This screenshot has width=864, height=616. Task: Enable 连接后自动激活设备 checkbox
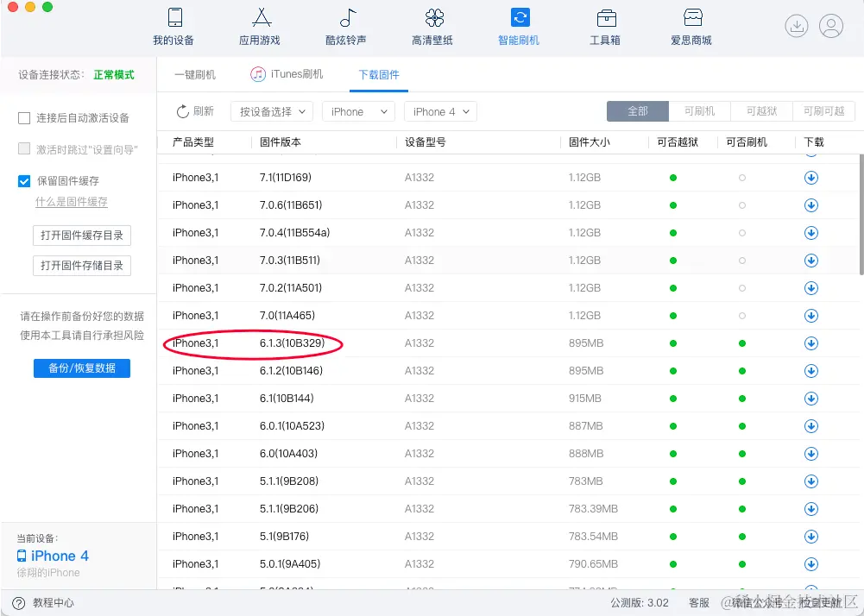tap(24, 118)
